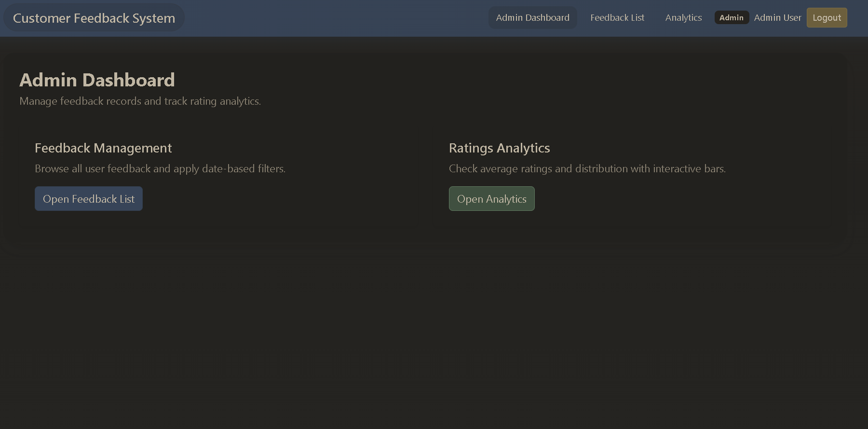Click the Open Feedback List button

(x=89, y=199)
